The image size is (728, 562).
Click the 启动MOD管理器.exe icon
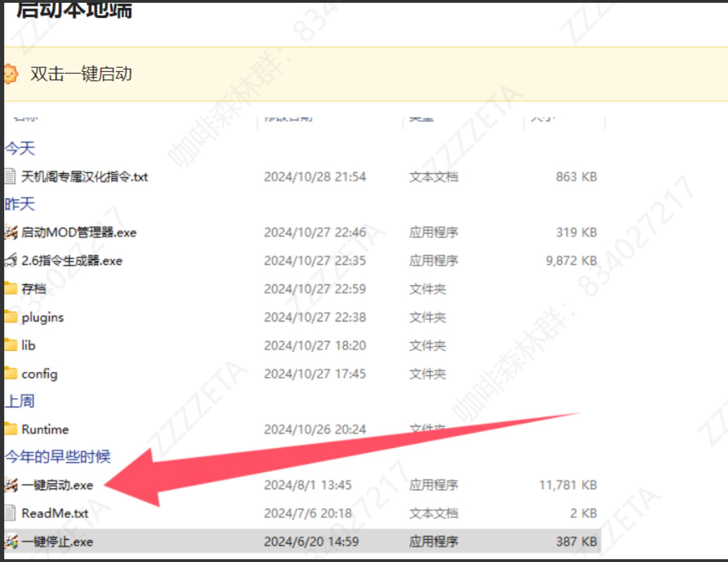tap(11, 232)
